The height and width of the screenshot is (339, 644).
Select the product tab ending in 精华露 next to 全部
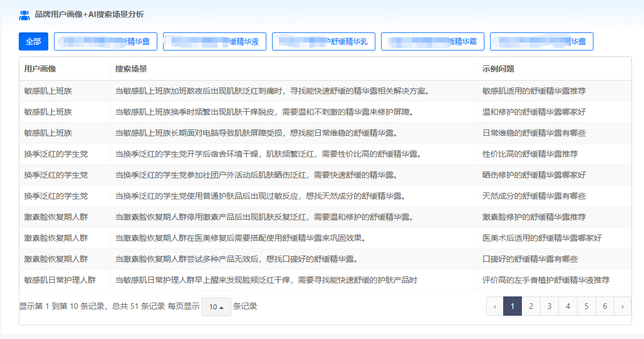coord(106,41)
